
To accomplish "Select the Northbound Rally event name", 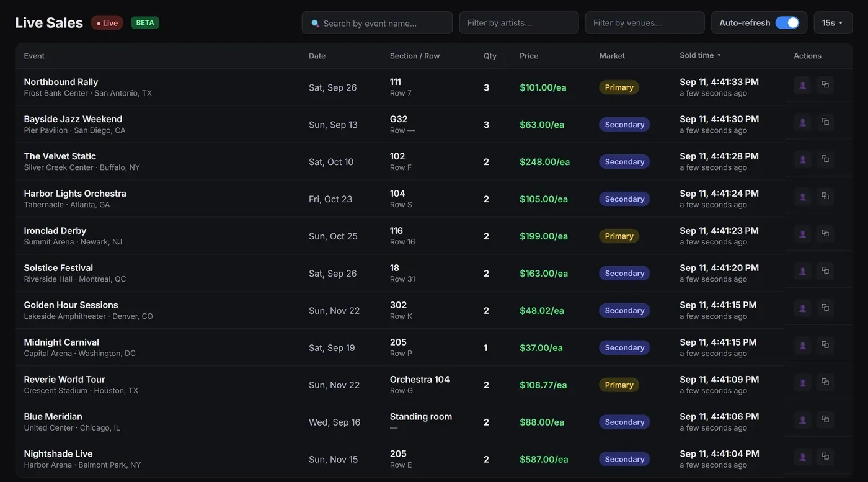I will [61, 82].
